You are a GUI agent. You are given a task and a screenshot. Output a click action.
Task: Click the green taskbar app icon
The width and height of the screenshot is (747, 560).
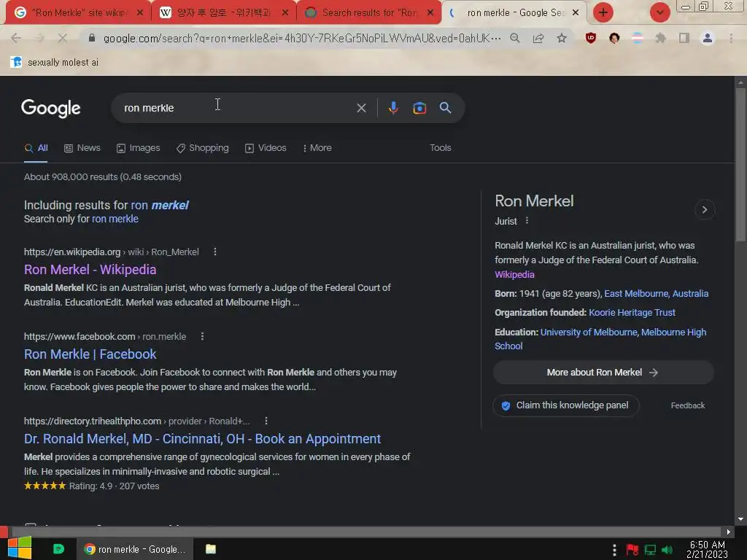point(58,549)
